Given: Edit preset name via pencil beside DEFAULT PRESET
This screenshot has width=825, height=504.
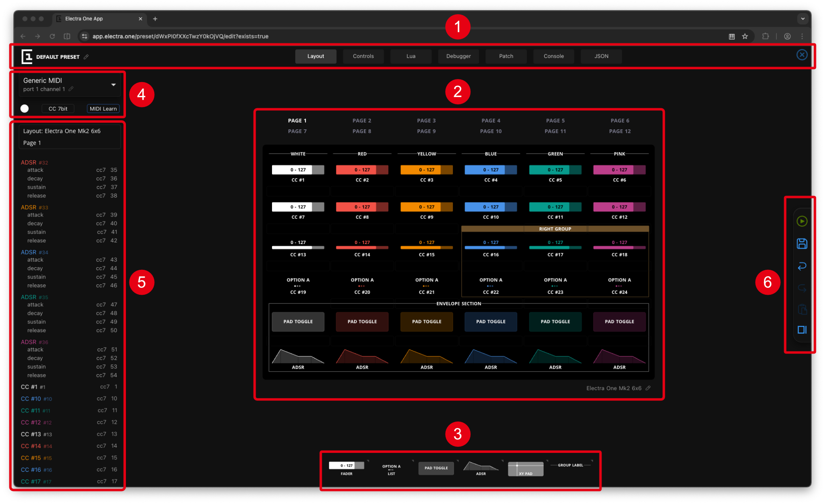Looking at the screenshot, I should point(86,57).
